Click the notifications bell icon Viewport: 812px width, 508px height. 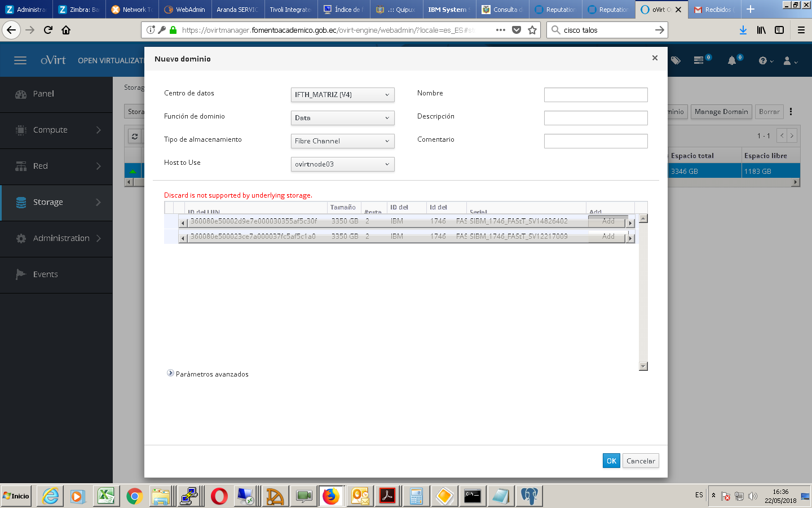pos(732,60)
